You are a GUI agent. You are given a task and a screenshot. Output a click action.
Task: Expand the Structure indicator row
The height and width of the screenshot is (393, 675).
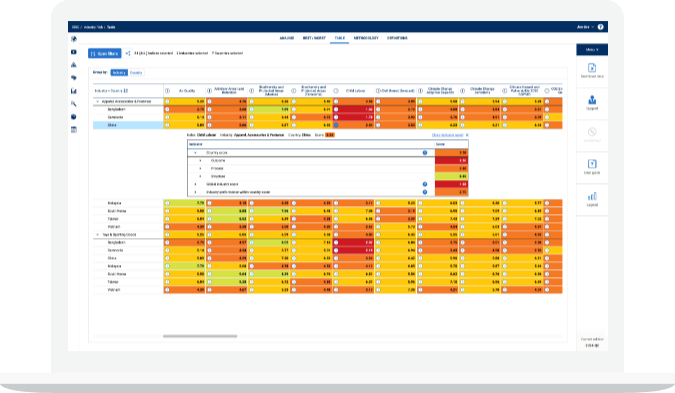[x=200, y=176]
